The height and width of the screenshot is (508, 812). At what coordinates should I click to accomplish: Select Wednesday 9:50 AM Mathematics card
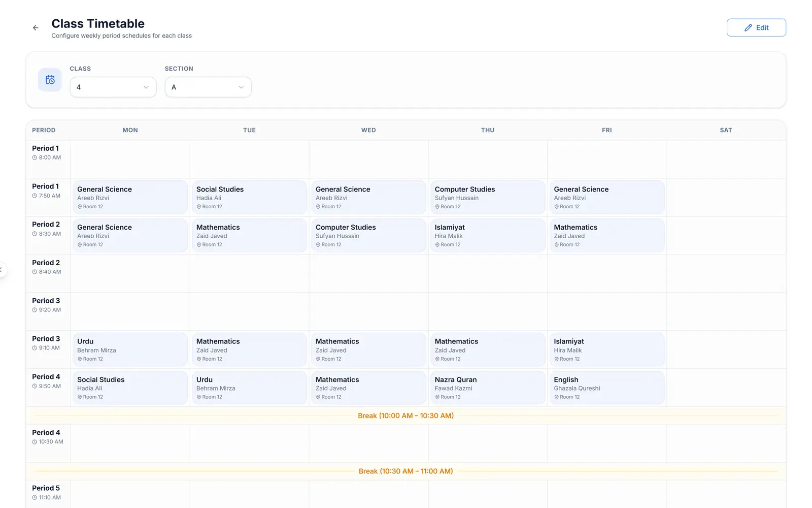coord(368,388)
